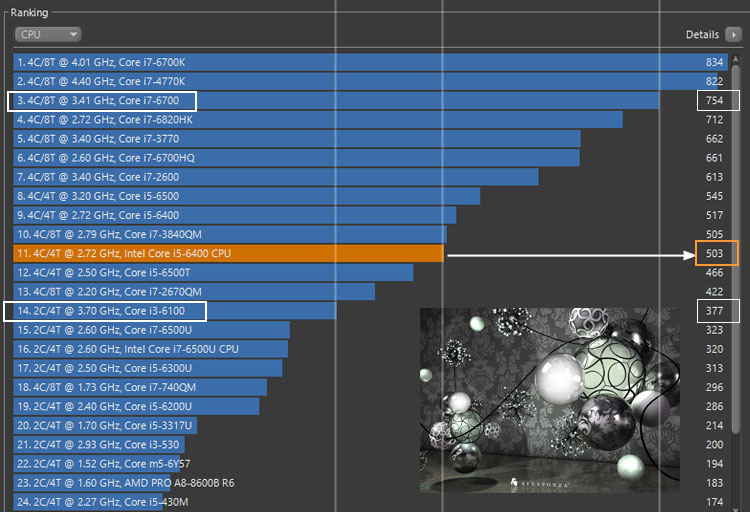Click the rendered spheres preview image
Image resolution: width=750 pixels, height=512 pixels.
[550, 400]
